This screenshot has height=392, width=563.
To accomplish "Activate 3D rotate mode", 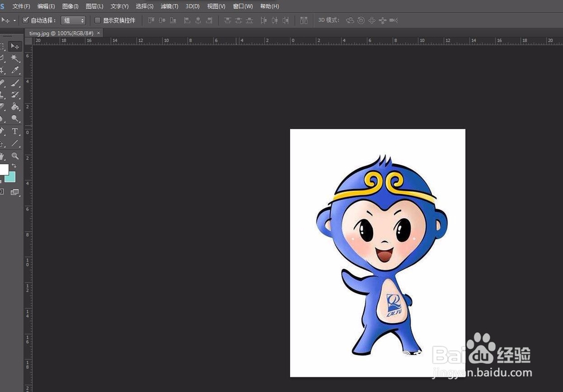I will click(x=350, y=20).
